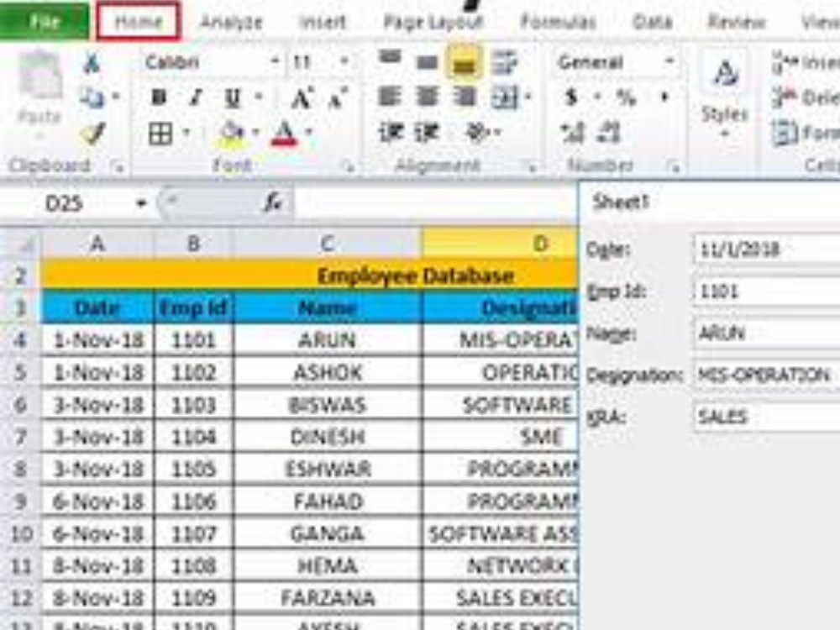The height and width of the screenshot is (630, 840).
Task: Toggle Bold formatting
Action: point(159,97)
